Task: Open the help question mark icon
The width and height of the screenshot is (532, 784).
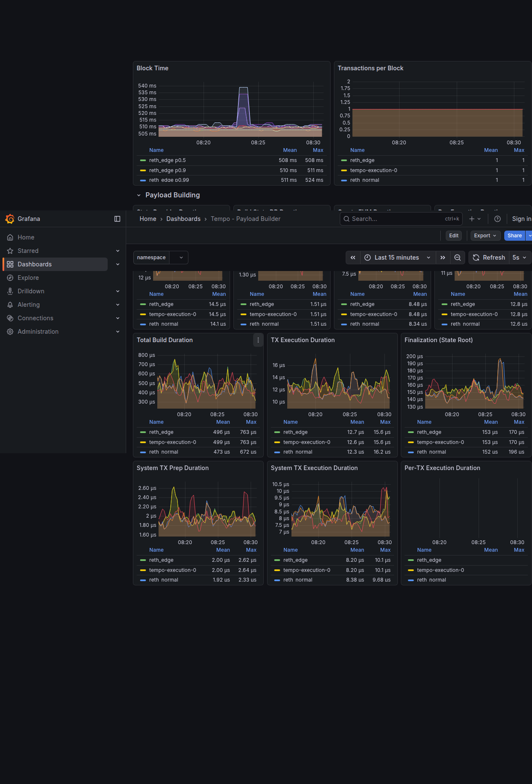Action: (498, 219)
